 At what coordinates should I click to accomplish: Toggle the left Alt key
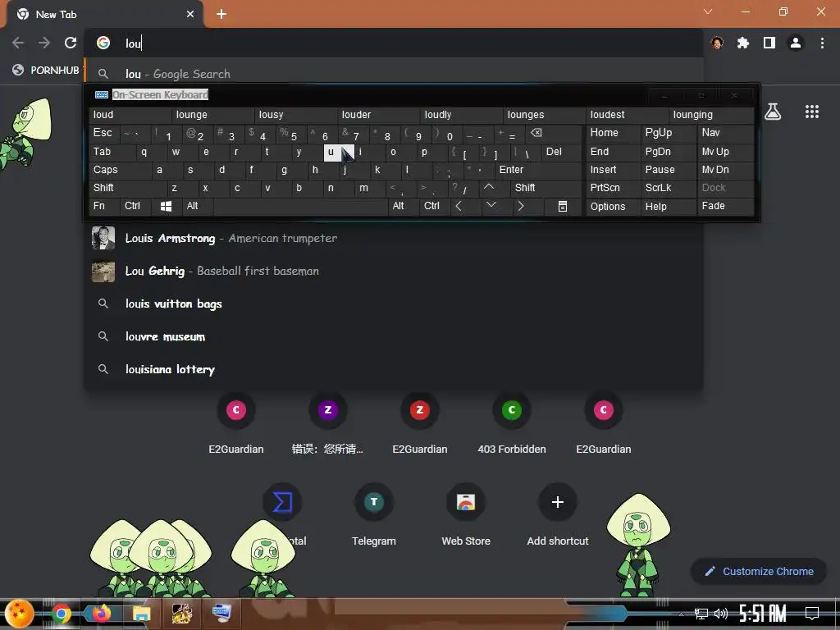(x=198, y=206)
